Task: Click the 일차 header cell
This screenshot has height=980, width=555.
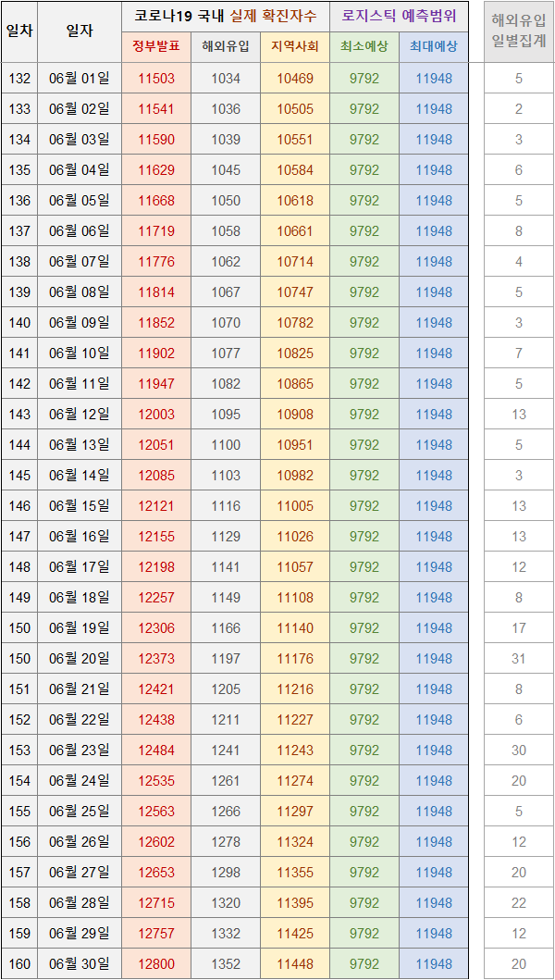Action: point(19,31)
